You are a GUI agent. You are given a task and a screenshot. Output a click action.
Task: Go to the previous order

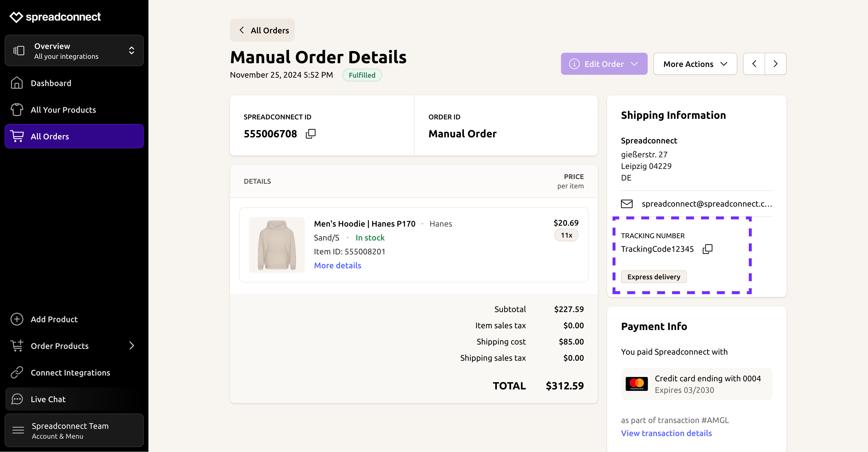point(754,64)
